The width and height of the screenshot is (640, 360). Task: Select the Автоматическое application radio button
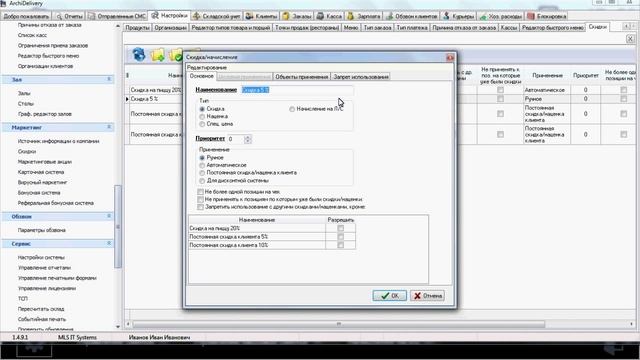tap(202, 165)
